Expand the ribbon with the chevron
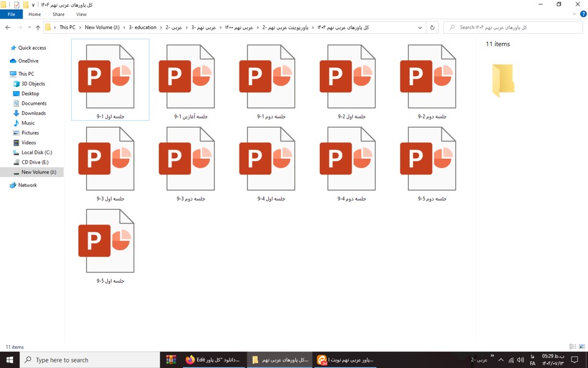588x368 pixels. tap(575, 14)
